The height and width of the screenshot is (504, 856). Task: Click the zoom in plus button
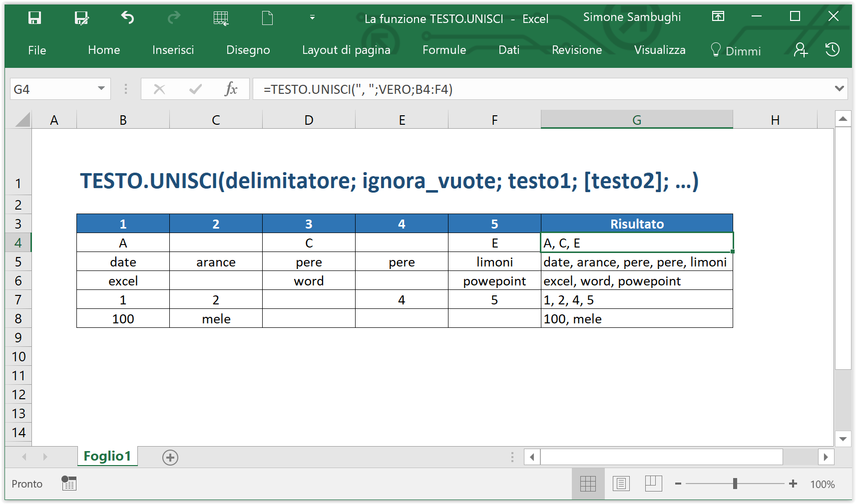(x=793, y=484)
